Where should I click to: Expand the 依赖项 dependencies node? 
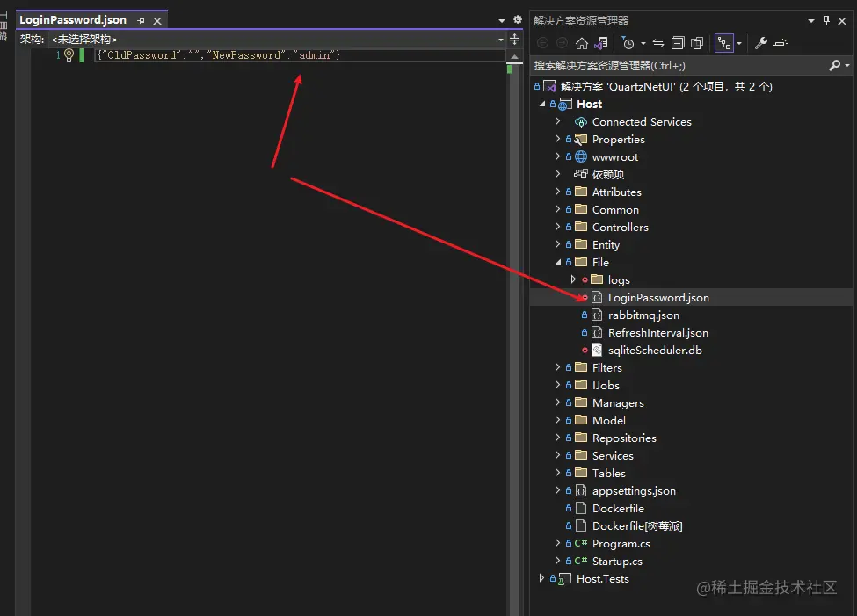557,174
